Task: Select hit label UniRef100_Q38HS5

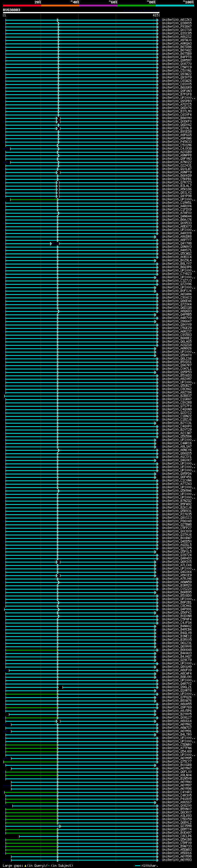Action: 177,23
